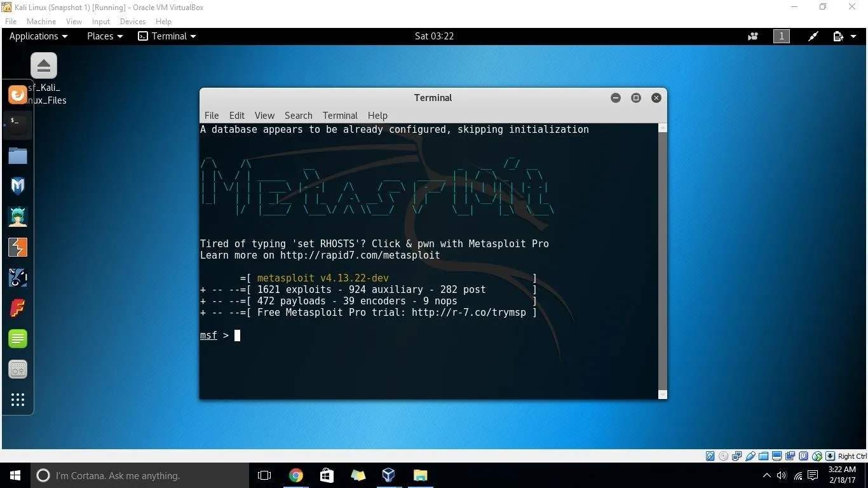Open the Kali system power menu
Screen dimensions: 868x488
(846, 36)
